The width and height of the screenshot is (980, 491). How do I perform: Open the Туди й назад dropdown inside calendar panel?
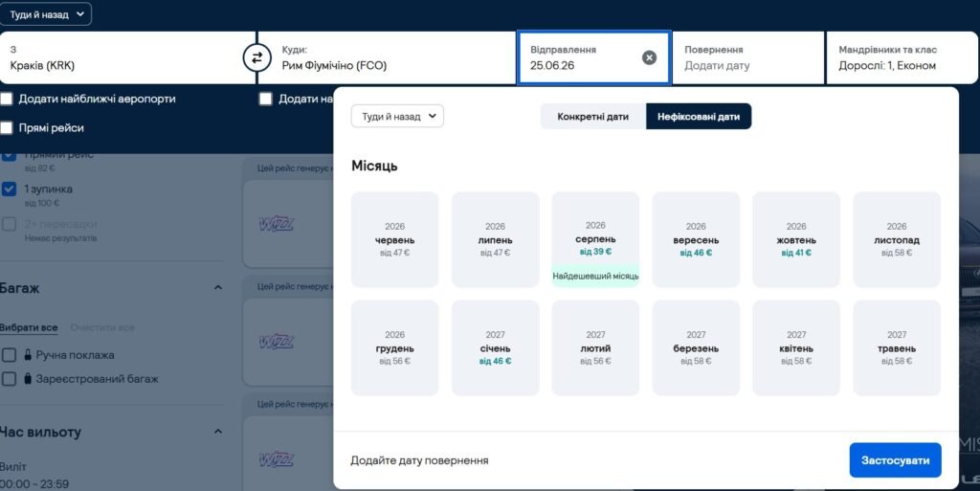pyautogui.click(x=397, y=116)
